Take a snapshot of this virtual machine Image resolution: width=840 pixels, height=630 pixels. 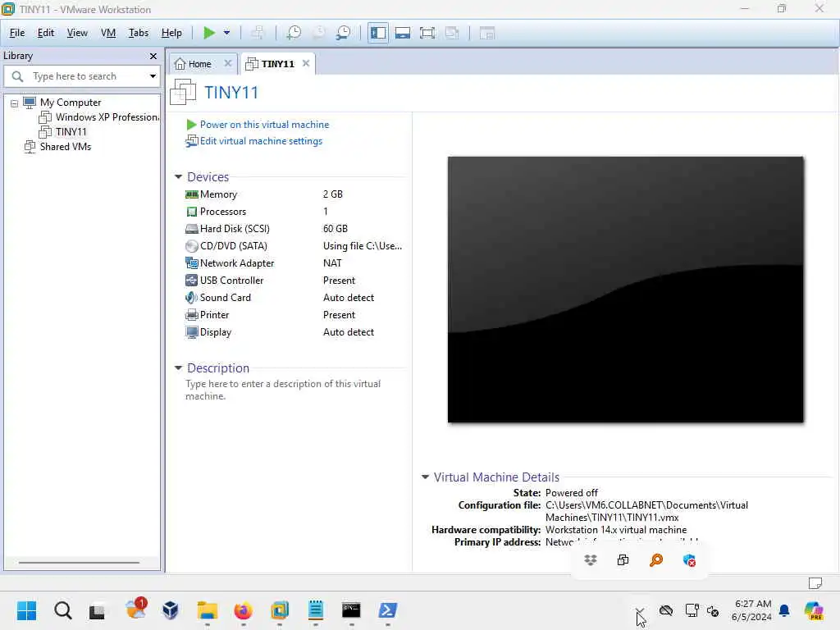294,33
